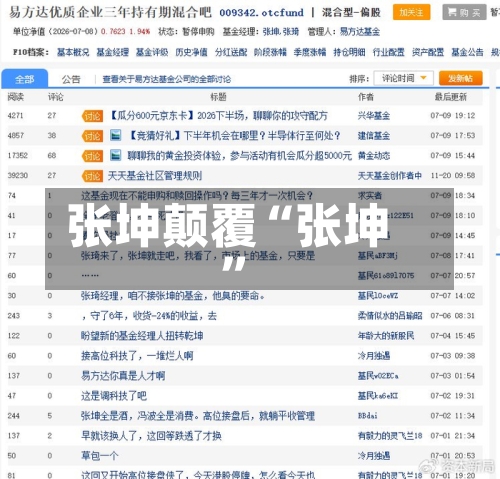The image size is (500, 479).
Task: Open 持仓明细 in F10 archive
Action: pyautogui.click(x=349, y=52)
